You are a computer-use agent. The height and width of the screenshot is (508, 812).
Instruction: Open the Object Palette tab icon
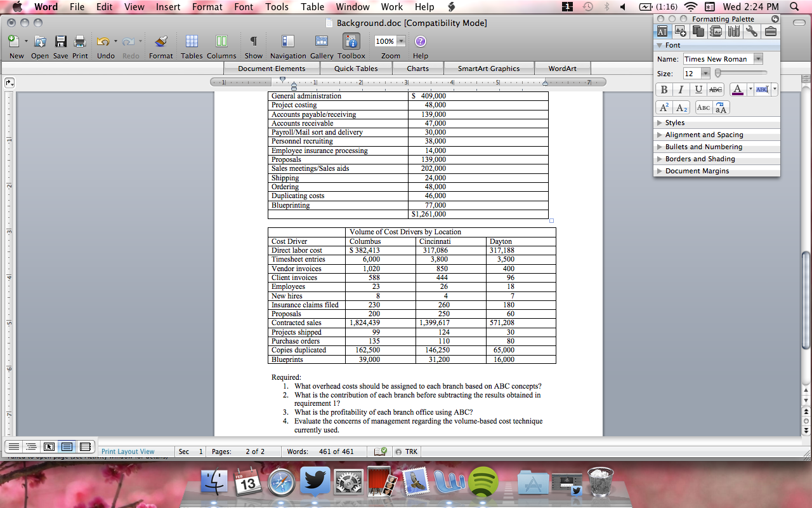(x=681, y=31)
